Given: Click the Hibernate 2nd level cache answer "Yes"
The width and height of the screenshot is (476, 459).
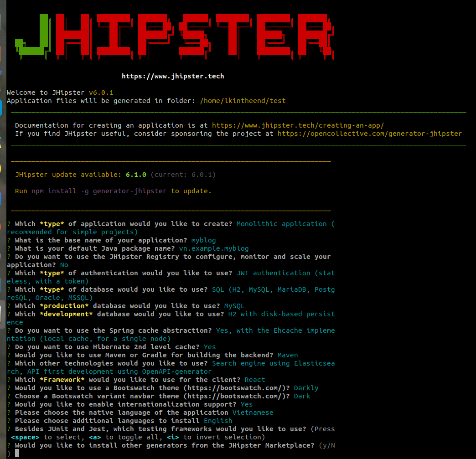Looking at the screenshot, I should pos(209,347).
